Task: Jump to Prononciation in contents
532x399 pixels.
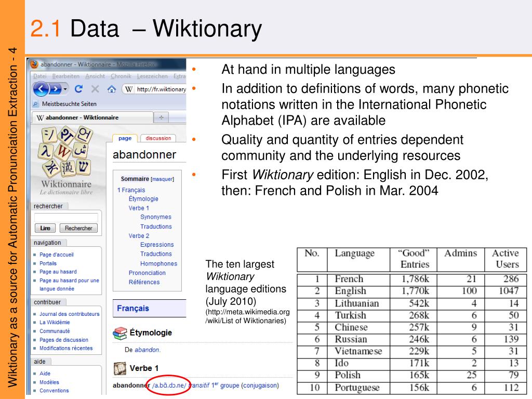Action: [147, 273]
